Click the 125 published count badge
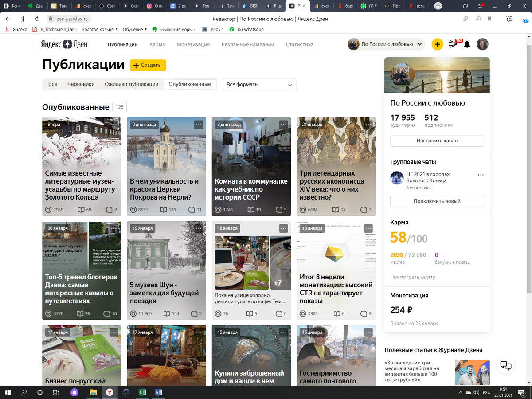 tap(120, 107)
